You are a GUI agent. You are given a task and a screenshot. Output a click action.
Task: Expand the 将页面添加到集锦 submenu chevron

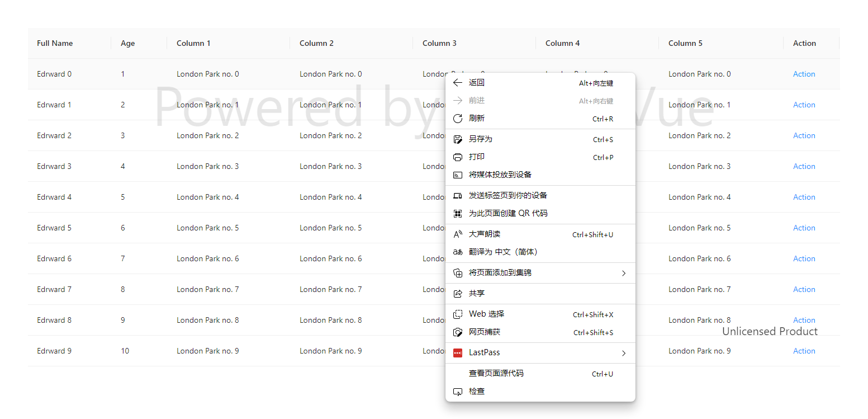point(624,273)
